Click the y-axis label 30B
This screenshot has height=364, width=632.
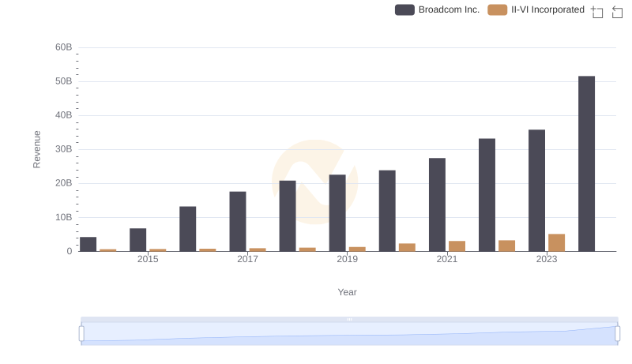pyautogui.click(x=64, y=149)
